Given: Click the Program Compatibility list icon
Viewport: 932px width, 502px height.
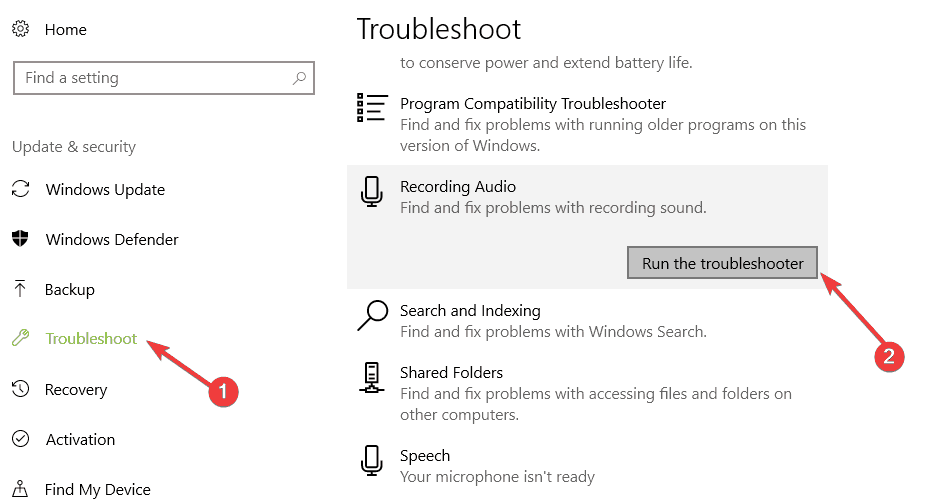Looking at the screenshot, I should tap(372, 108).
